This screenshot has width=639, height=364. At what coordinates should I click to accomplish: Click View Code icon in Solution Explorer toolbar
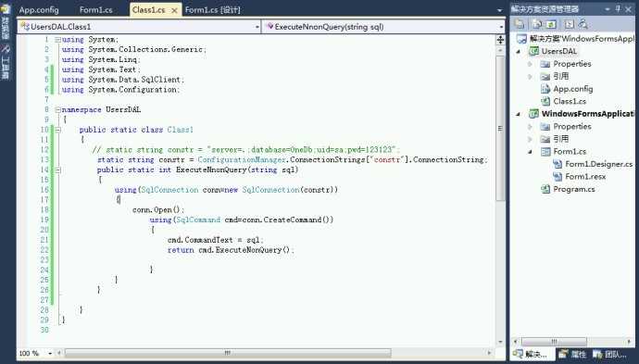(569, 24)
